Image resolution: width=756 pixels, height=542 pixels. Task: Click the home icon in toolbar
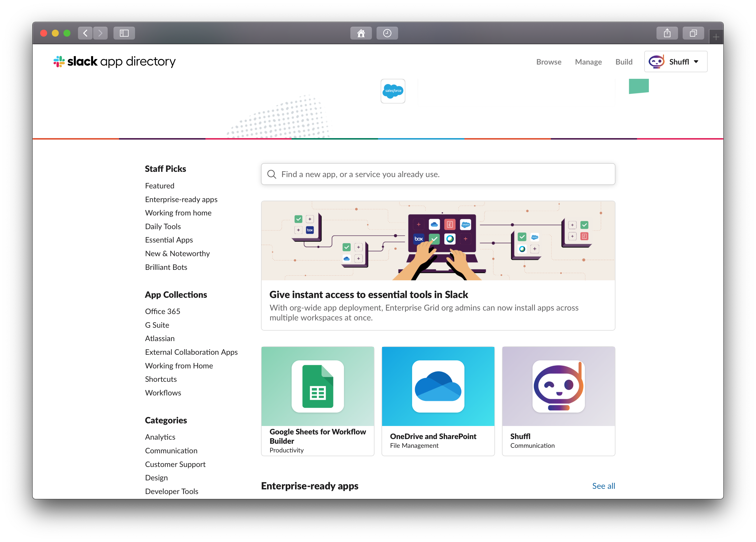361,33
